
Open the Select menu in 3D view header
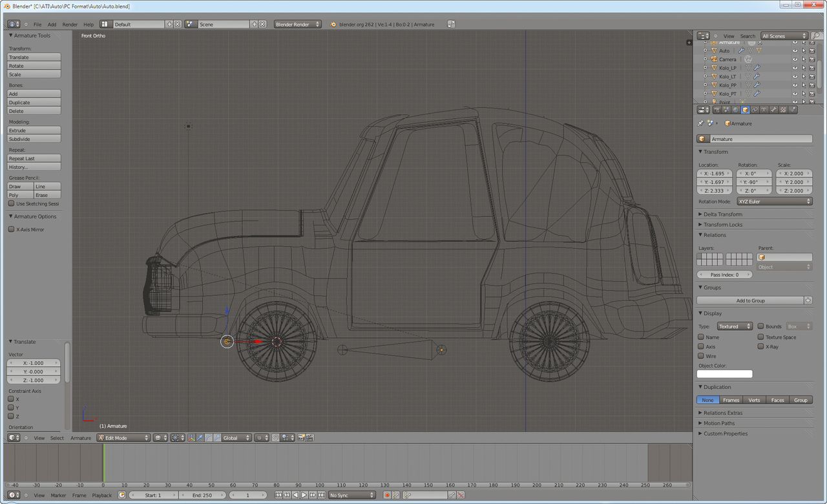(x=58, y=438)
